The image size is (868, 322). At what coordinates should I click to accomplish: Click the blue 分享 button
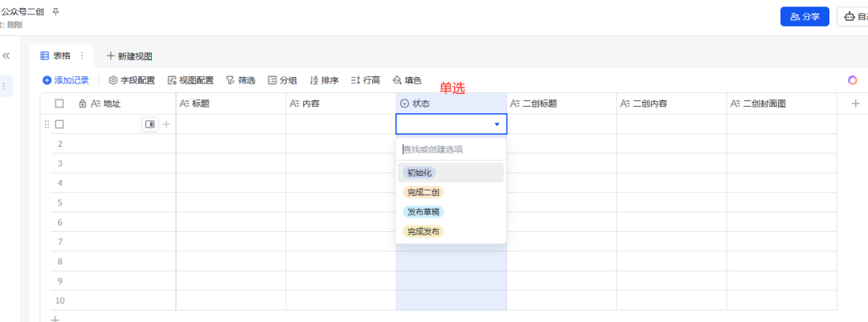805,16
